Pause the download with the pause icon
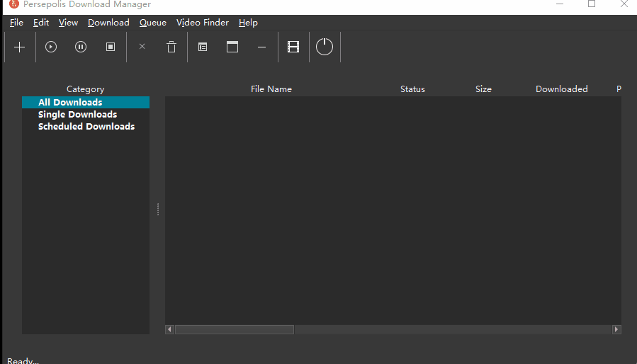This screenshot has width=637, height=364. tap(81, 47)
